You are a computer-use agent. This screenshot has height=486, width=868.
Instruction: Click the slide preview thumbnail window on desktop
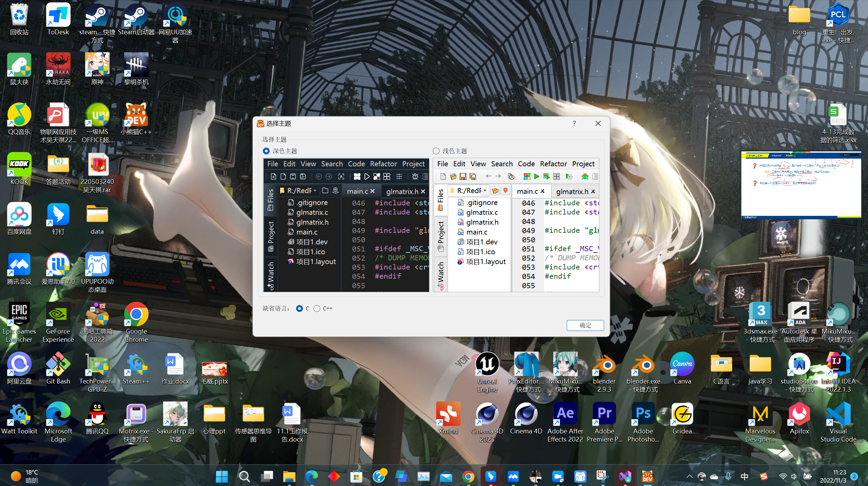click(801, 185)
